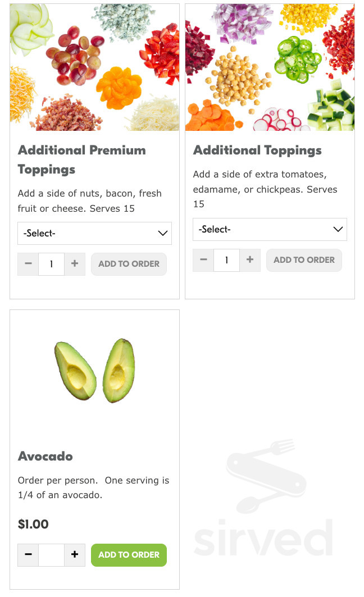Click ADD TO ORDER for Avocado
364x597 pixels.
point(129,555)
